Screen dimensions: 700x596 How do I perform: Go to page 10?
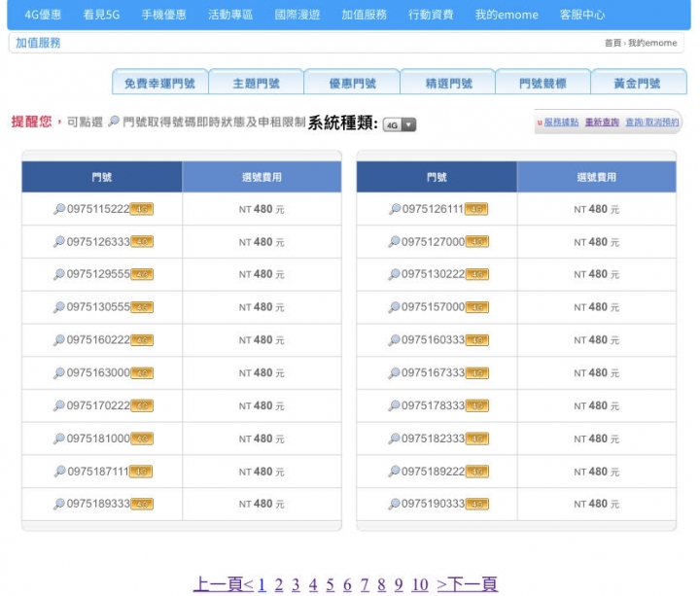pyautogui.click(x=420, y=585)
